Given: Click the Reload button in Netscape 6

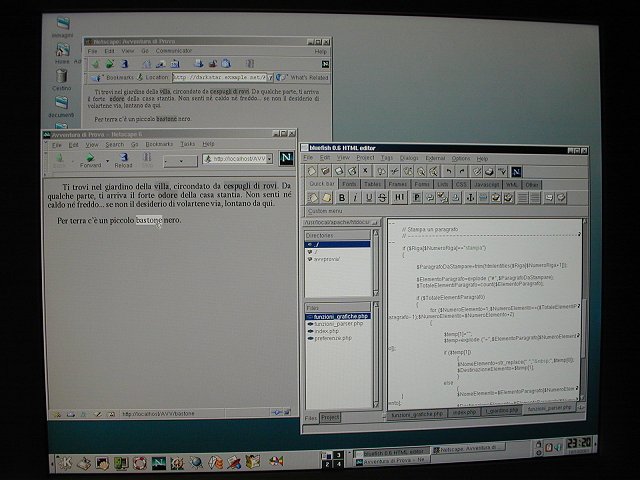Looking at the screenshot, I should point(123,160).
